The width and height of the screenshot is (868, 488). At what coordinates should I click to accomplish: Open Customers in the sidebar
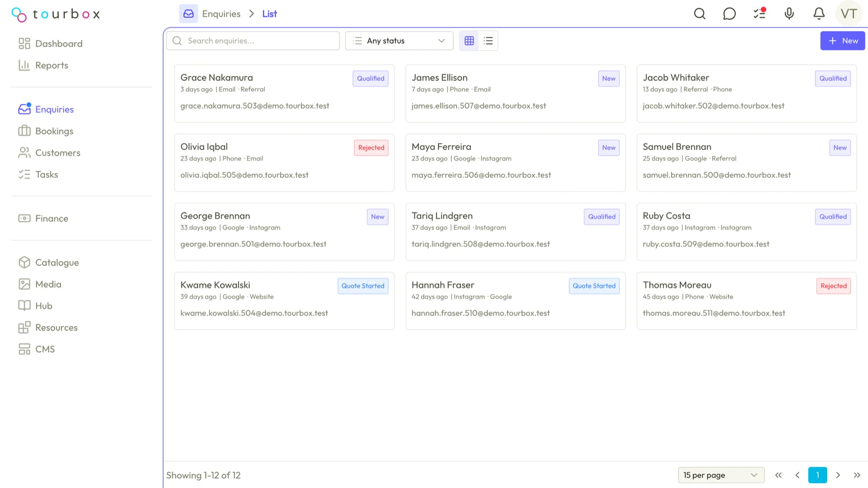(x=49, y=152)
